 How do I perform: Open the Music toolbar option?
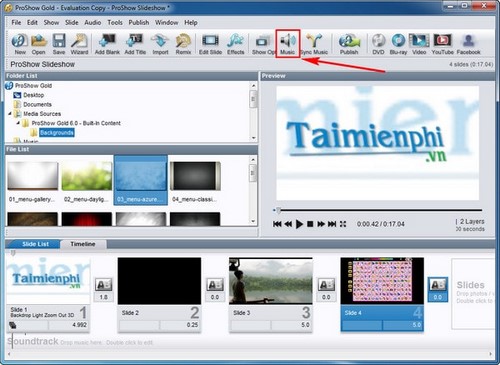pyautogui.click(x=288, y=44)
